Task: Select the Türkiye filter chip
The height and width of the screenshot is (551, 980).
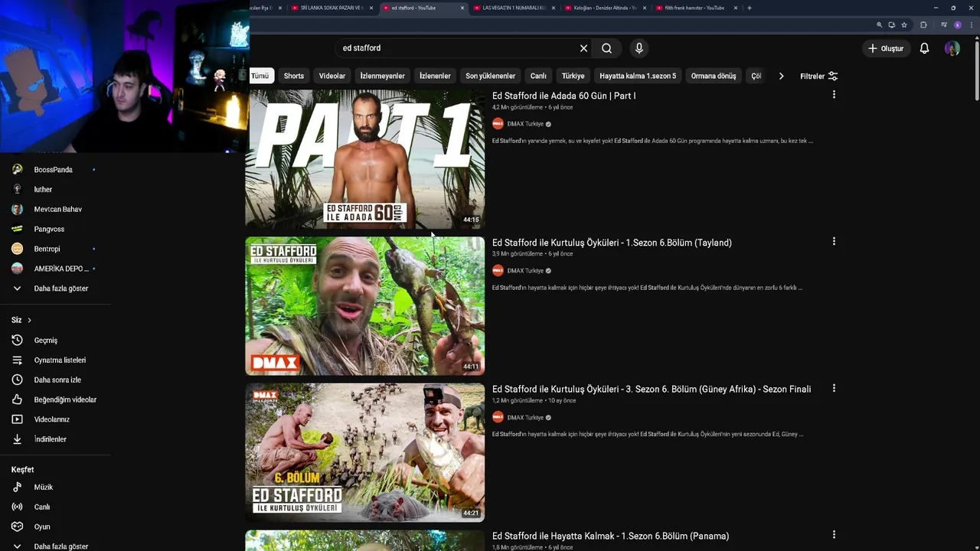Action: [x=573, y=76]
